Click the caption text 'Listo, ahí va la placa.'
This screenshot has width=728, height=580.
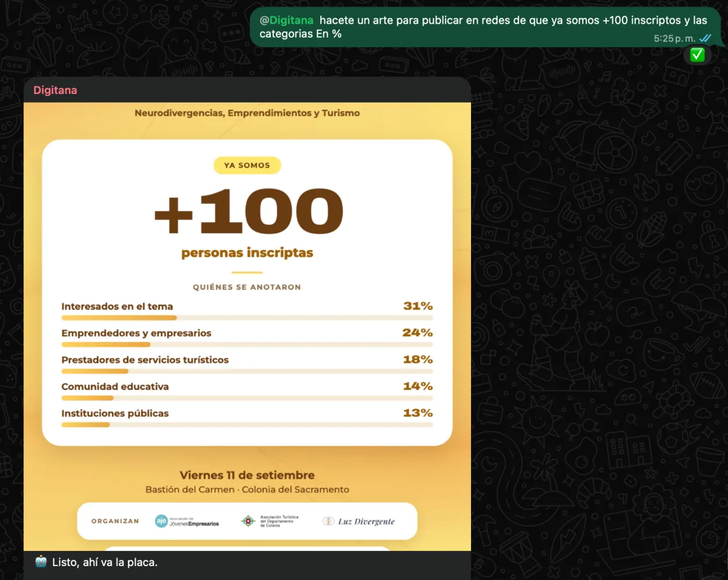pos(105,562)
